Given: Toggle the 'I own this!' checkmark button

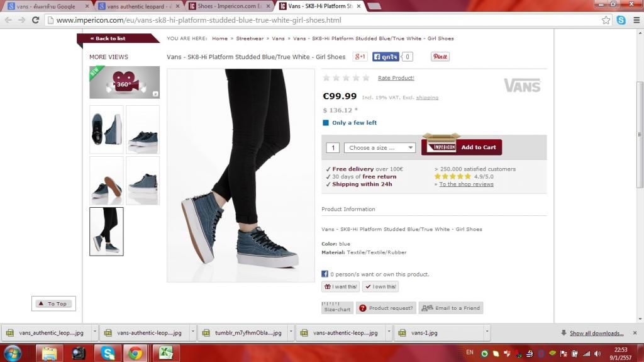Looking at the screenshot, I should tap(380, 286).
